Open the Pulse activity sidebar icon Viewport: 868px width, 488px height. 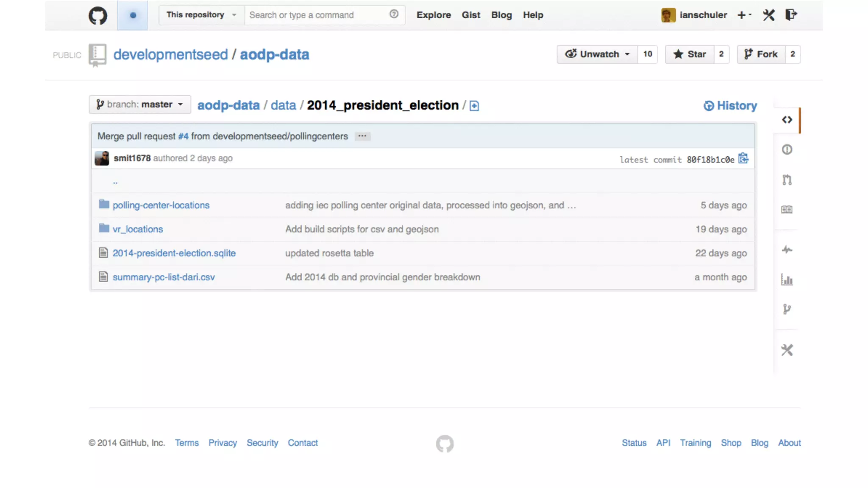click(787, 250)
